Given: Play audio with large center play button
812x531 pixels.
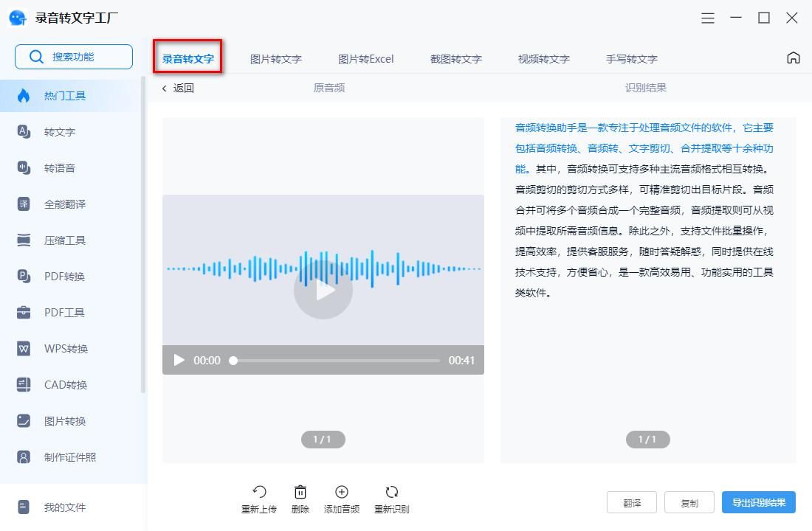Looking at the screenshot, I should point(323,290).
